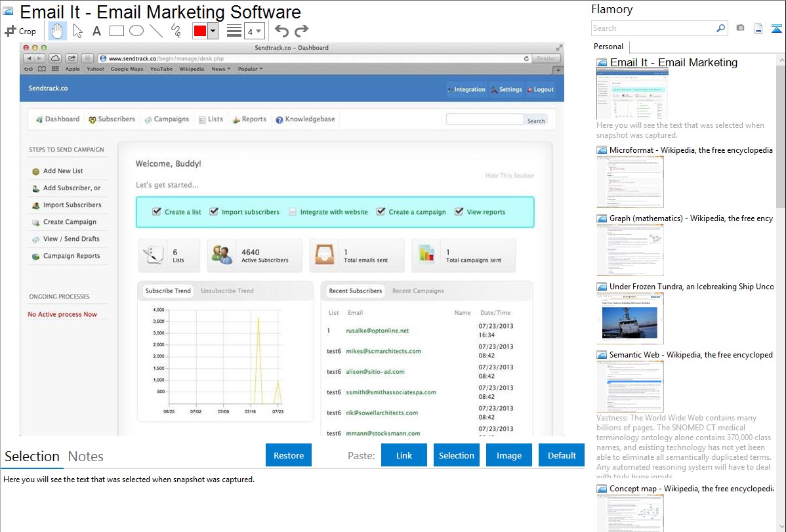Expand the Popular bookmarks menu
The height and width of the screenshot is (532, 786).
[x=250, y=69]
